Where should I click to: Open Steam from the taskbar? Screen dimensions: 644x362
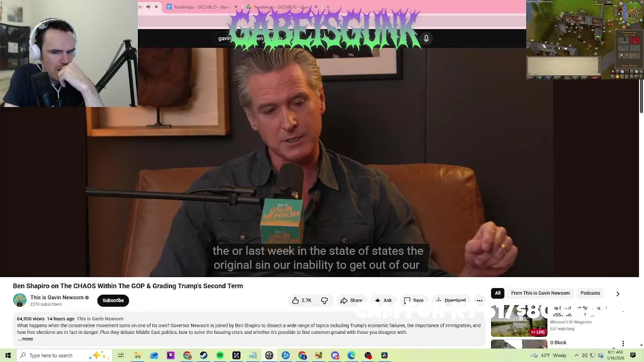(x=203, y=355)
